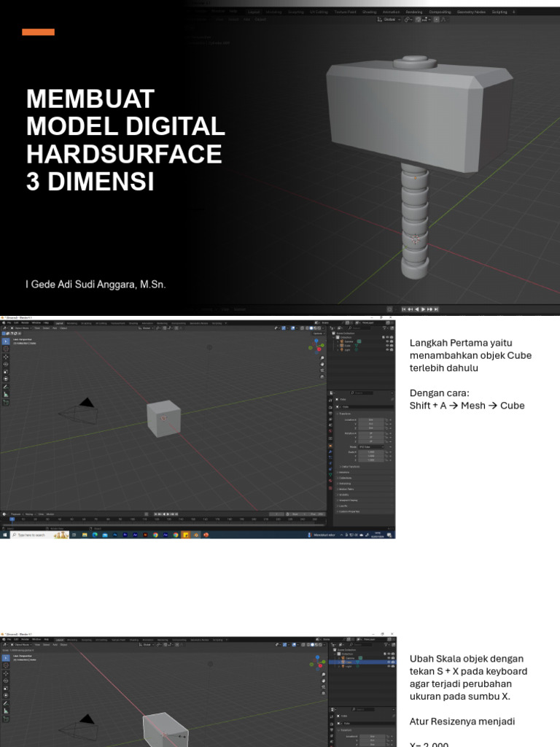Open the Global orientation dropdown in first Blender screenshot

click(x=146, y=328)
